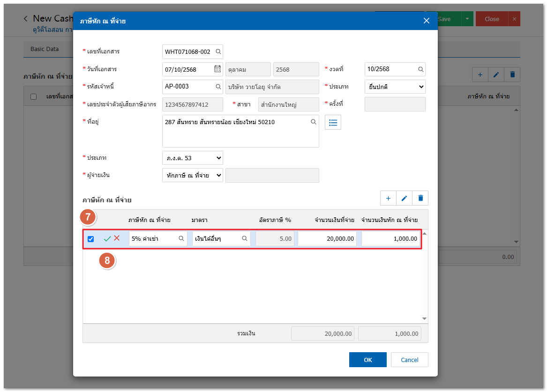Search creditor code AP-0003 magnifier icon
Screen dimensions: 547x392
pos(218,87)
